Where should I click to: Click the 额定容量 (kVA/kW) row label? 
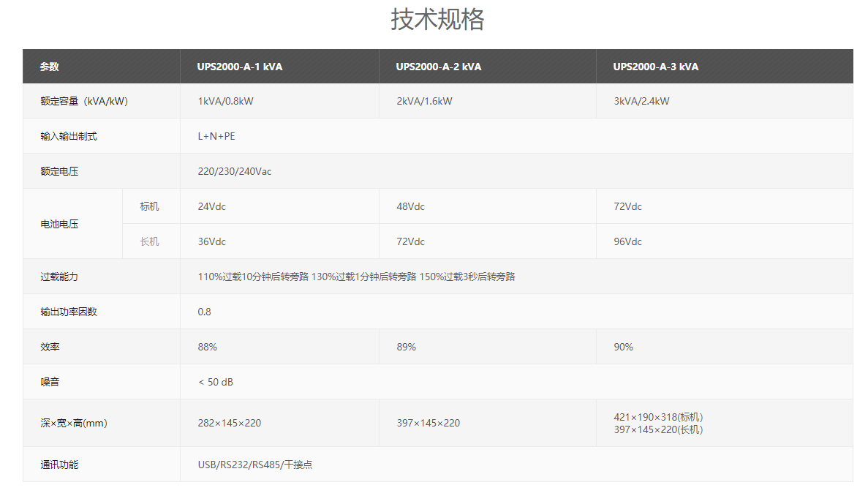[x=84, y=101]
